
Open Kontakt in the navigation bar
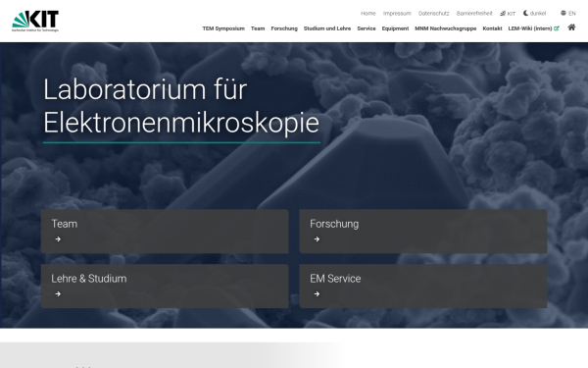(x=492, y=28)
